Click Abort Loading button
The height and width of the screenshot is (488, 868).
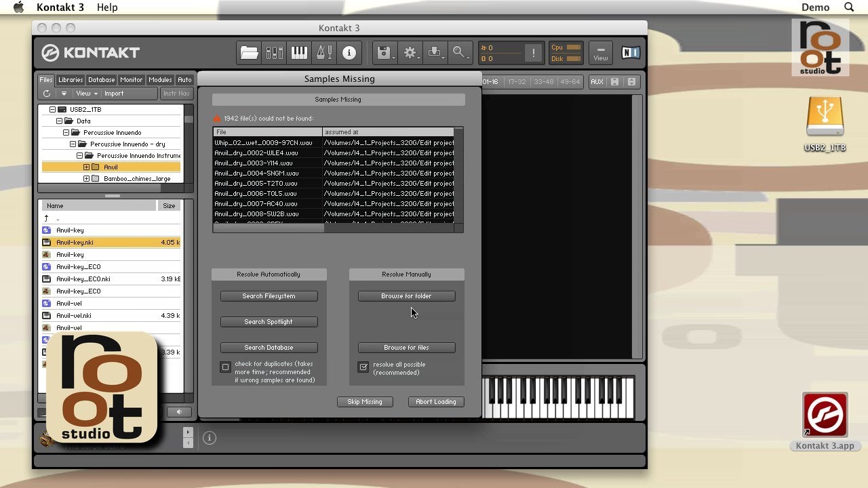point(436,402)
